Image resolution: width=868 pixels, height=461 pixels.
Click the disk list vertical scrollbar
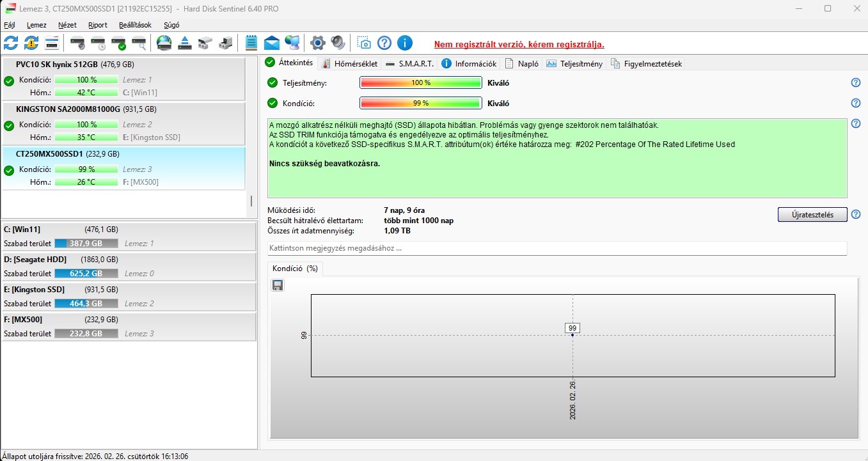tap(251, 201)
